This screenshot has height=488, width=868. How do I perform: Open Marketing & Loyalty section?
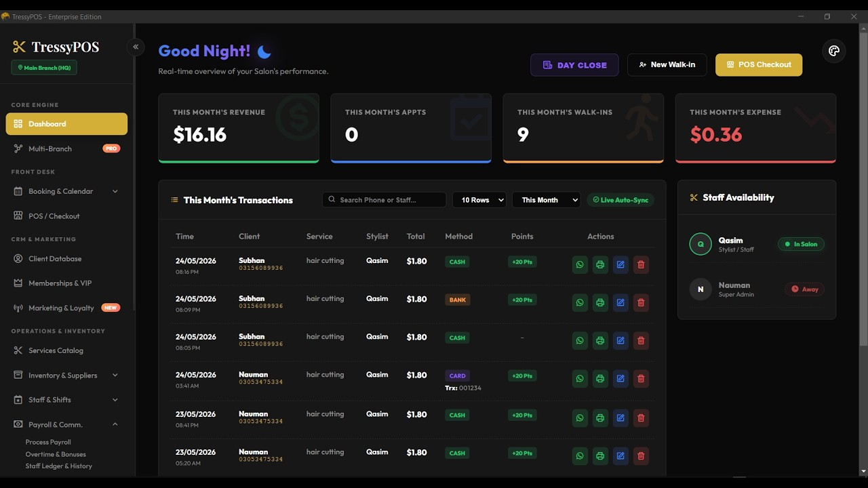[x=66, y=308]
